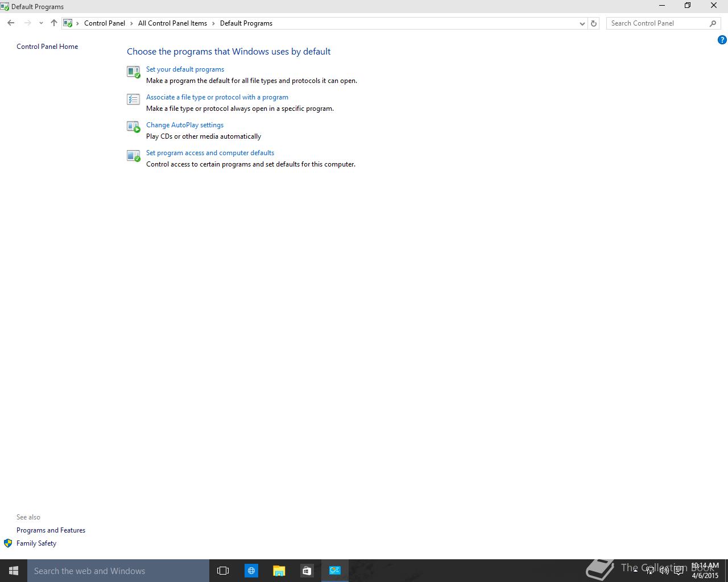The image size is (728, 582).
Task: Open Set program access defaults icon
Action: [x=133, y=155]
